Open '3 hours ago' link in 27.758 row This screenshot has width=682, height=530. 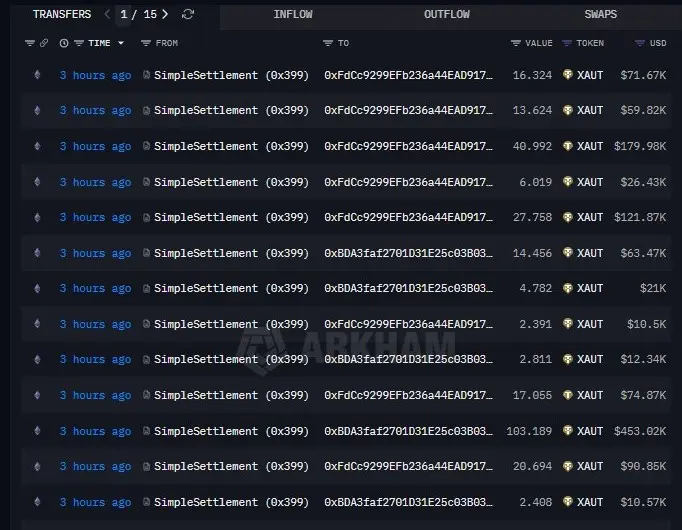[95, 217]
